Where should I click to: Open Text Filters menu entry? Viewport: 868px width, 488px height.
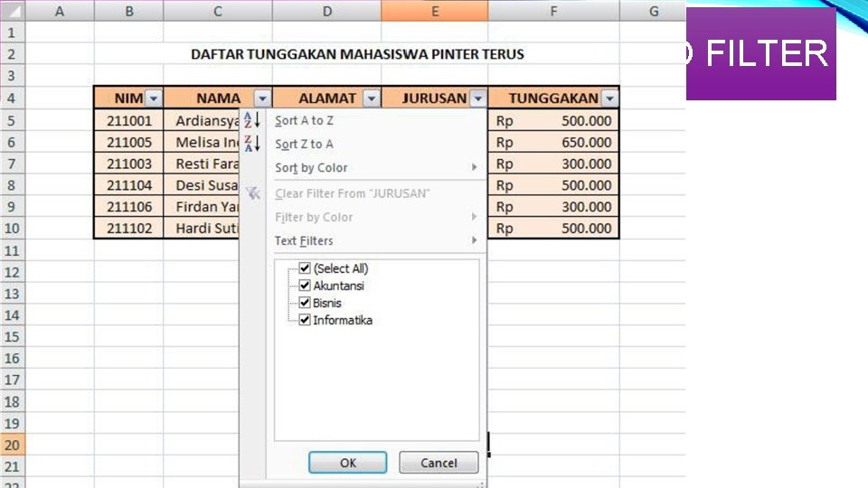[363, 240]
